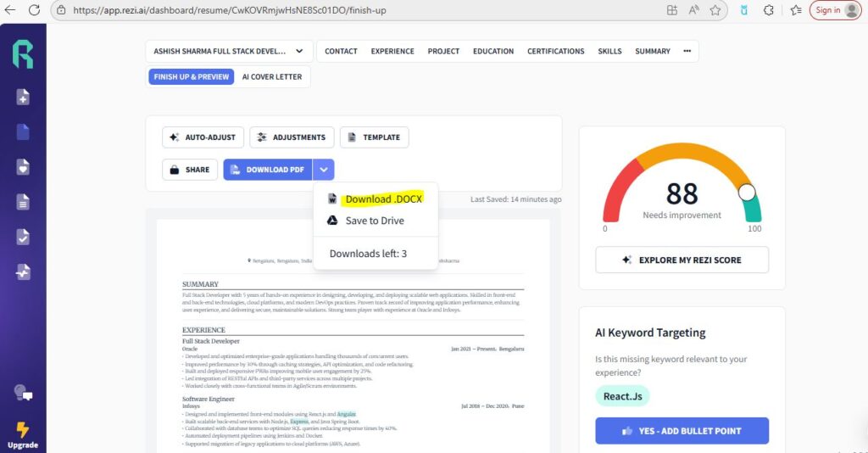Click the Upgrade lightning bolt icon
The height and width of the screenshot is (453, 868).
point(23,430)
